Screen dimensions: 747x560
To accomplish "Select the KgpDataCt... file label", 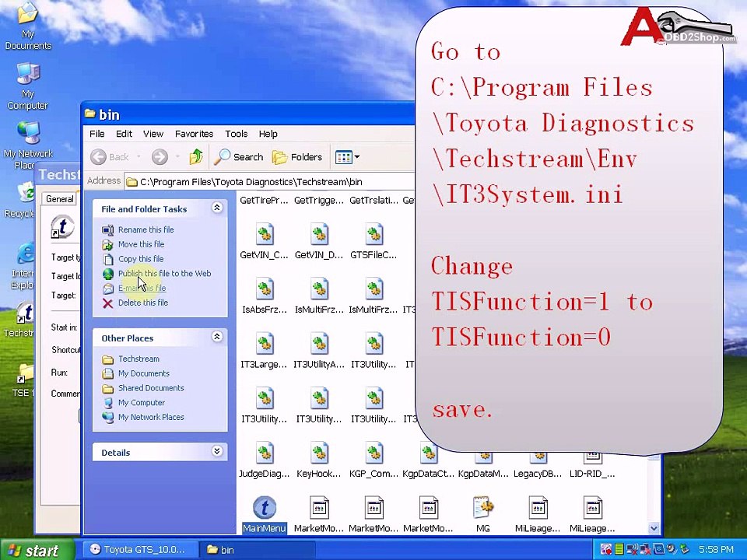I will 428,474.
